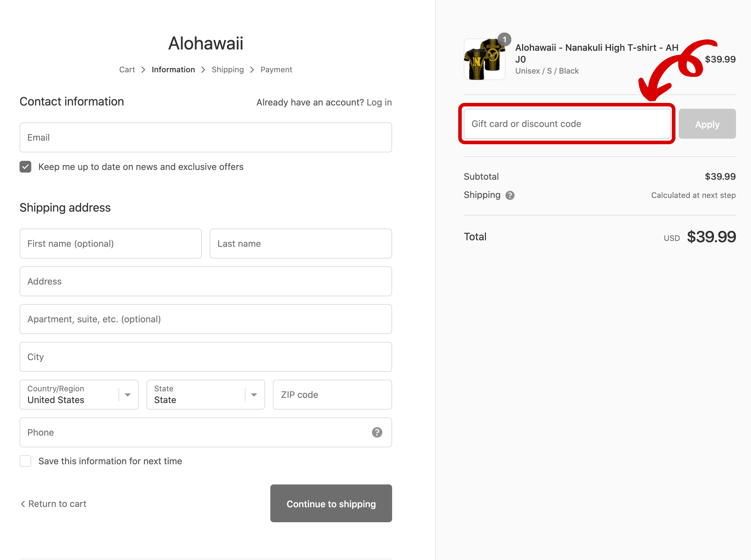
Task: Focus the Gift card or discount code field
Action: [x=567, y=124]
